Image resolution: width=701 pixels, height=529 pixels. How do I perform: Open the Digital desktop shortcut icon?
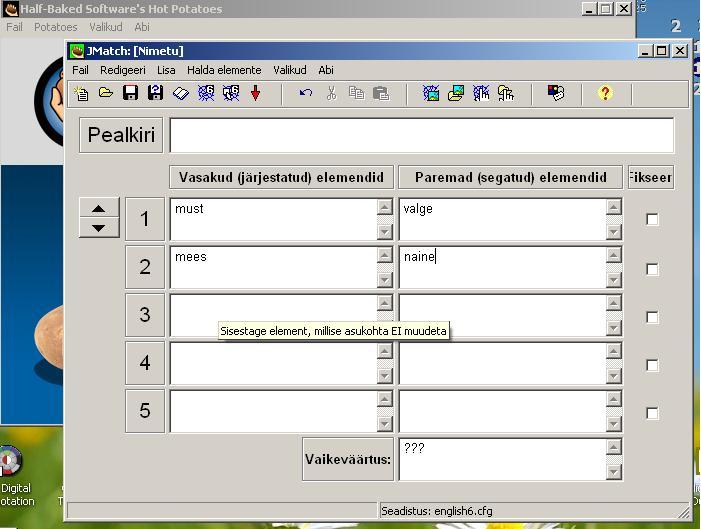coord(11,460)
